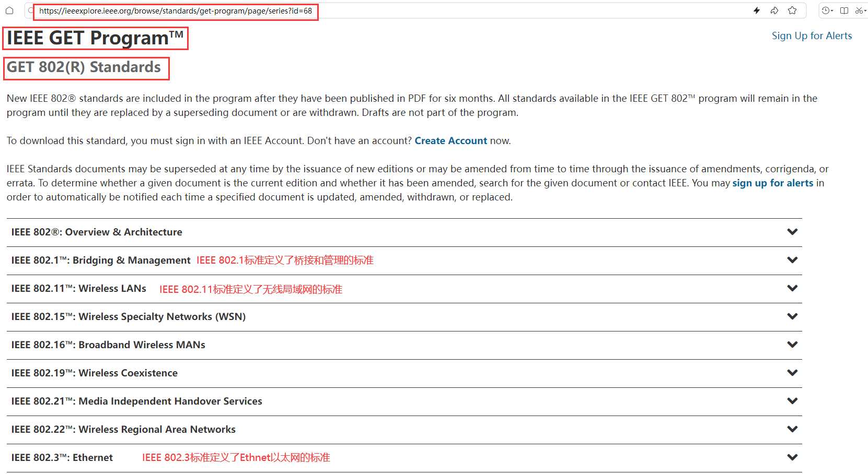Click 'IEEE 802.11™: Wireless LANs' heading

point(79,288)
